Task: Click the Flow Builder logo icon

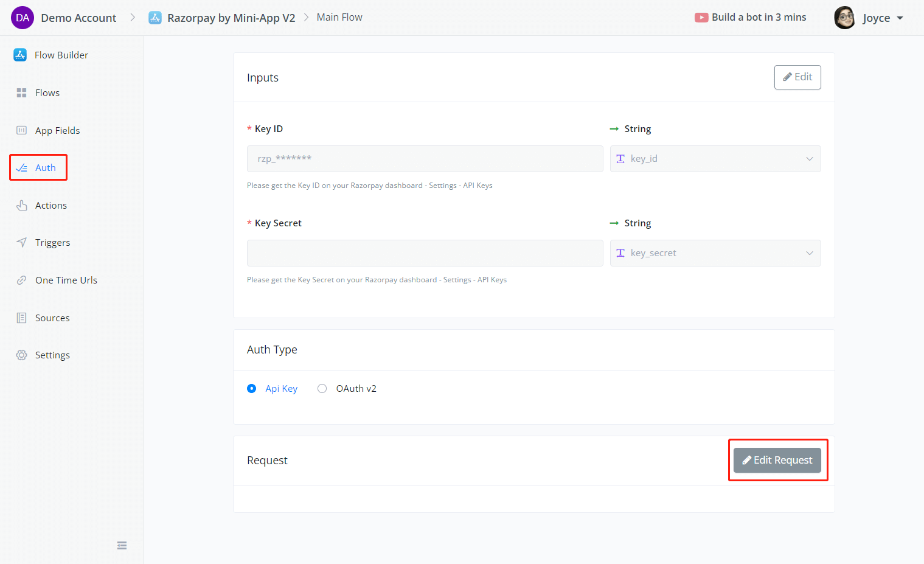Action: 20,55
